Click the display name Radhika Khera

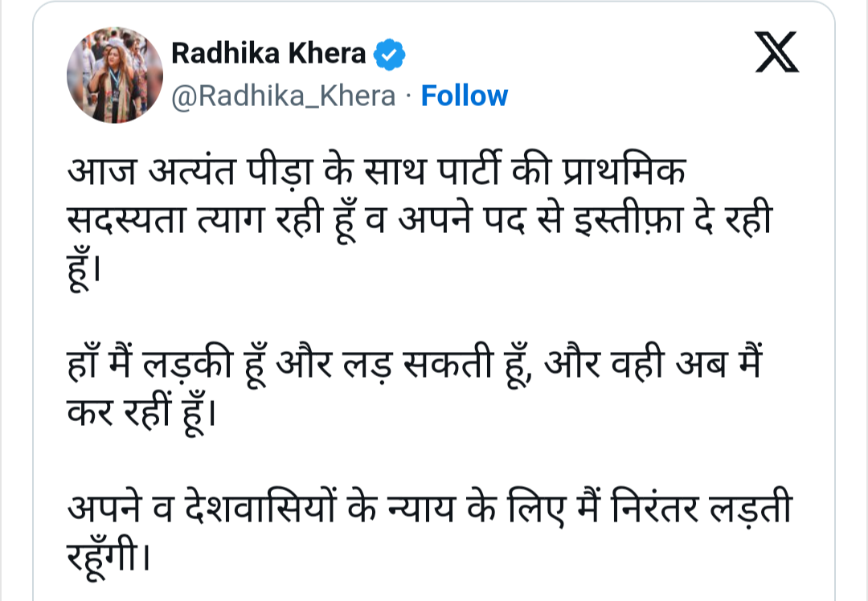point(268,54)
